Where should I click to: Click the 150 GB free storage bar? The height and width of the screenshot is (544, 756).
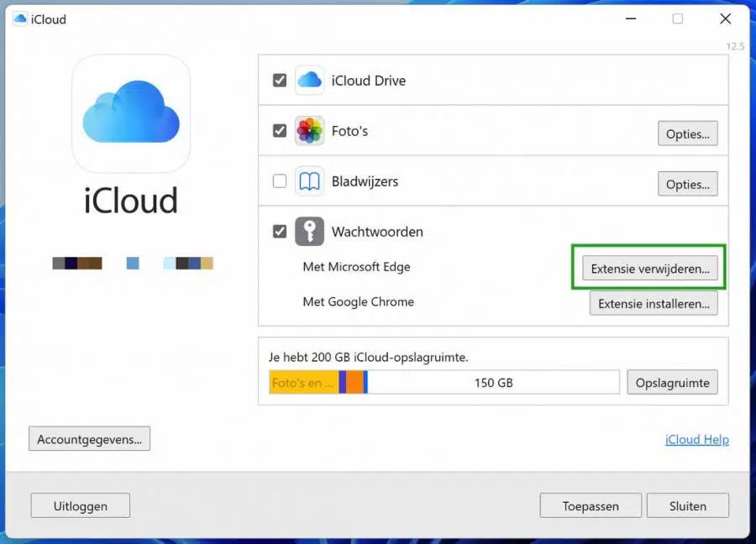tap(494, 383)
